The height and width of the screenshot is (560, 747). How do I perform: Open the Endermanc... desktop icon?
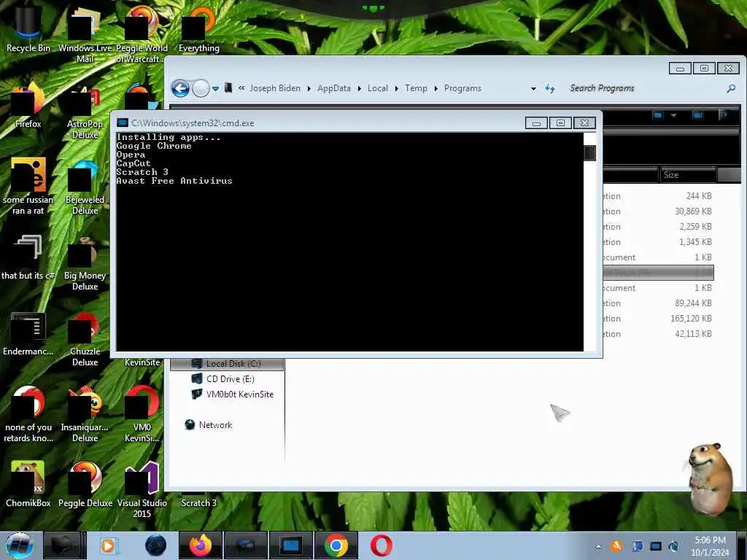[x=28, y=333]
